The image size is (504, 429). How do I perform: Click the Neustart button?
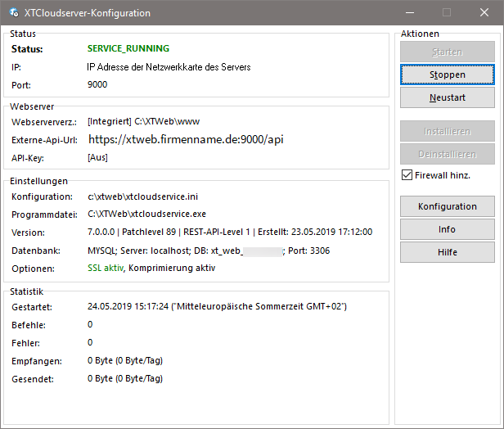pyautogui.click(x=447, y=97)
